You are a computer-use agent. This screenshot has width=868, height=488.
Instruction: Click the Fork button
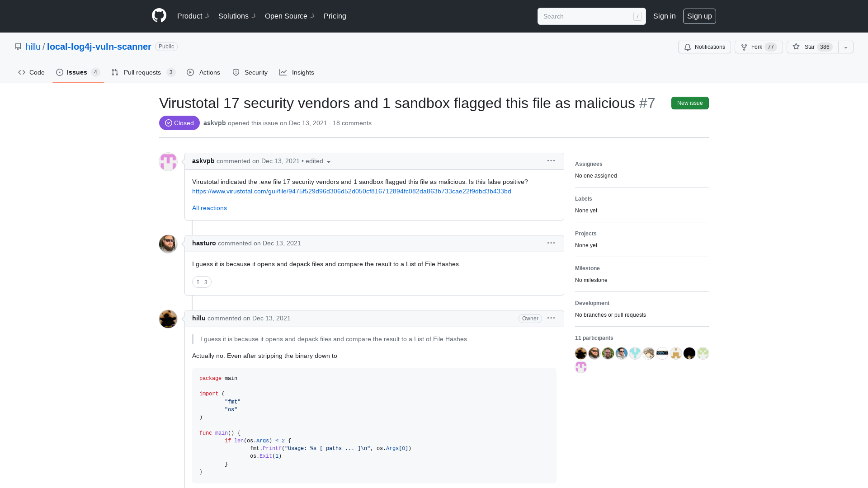point(759,47)
